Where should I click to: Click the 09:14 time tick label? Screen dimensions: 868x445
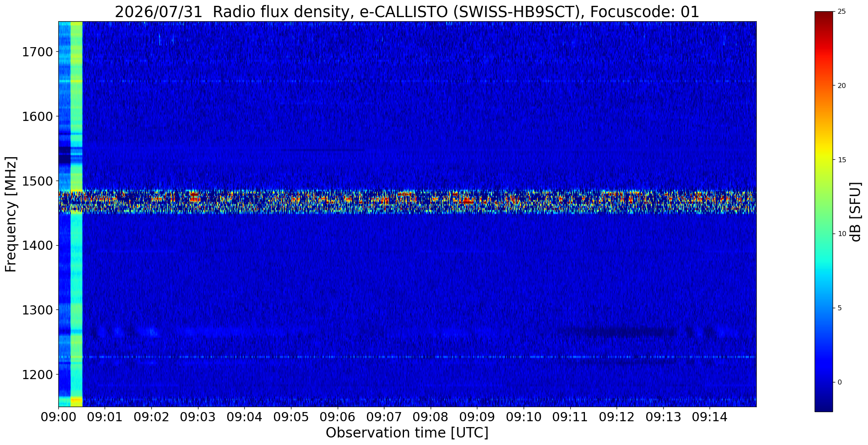click(x=710, y=417)
